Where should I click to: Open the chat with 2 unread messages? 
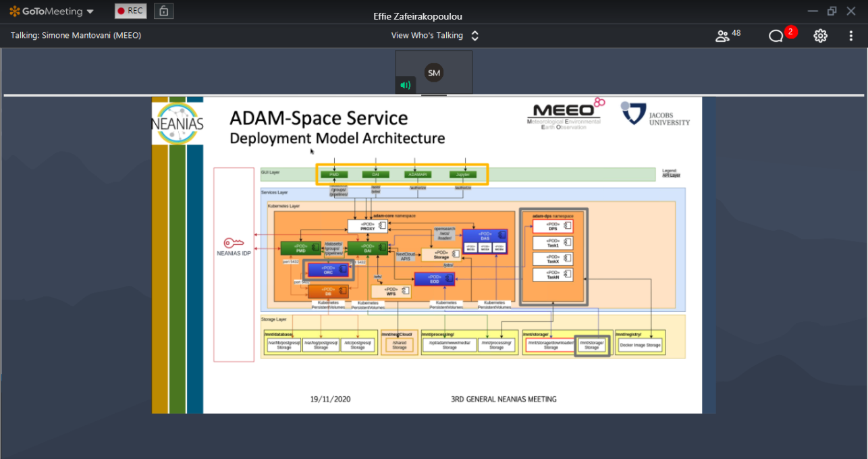(x=782, y=34)
